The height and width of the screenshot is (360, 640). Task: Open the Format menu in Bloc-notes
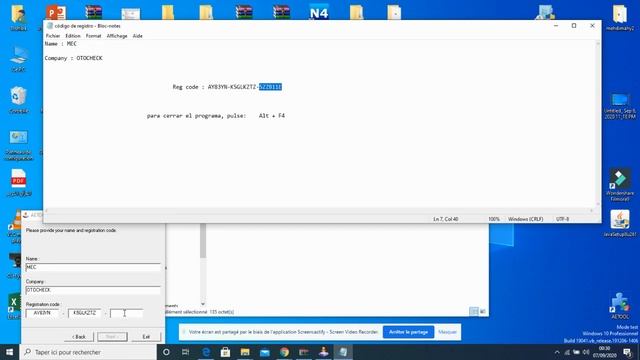coord(93,36)
